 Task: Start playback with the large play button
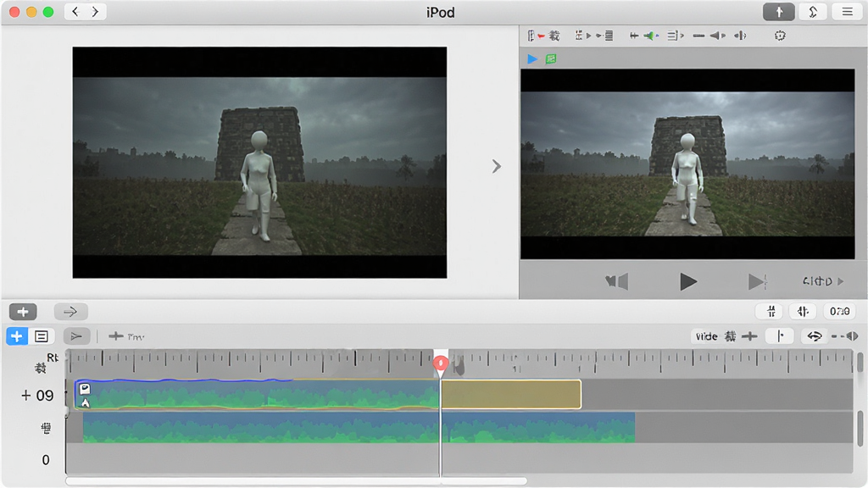tap(688, 281)
